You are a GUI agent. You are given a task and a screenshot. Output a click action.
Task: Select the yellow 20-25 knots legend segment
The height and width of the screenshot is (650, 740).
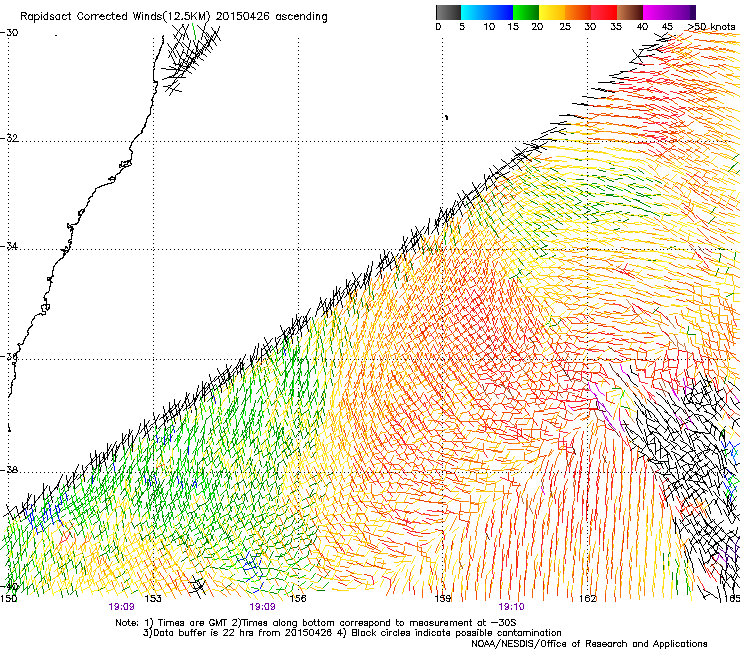pyautogui.click(x=552, y=12)
